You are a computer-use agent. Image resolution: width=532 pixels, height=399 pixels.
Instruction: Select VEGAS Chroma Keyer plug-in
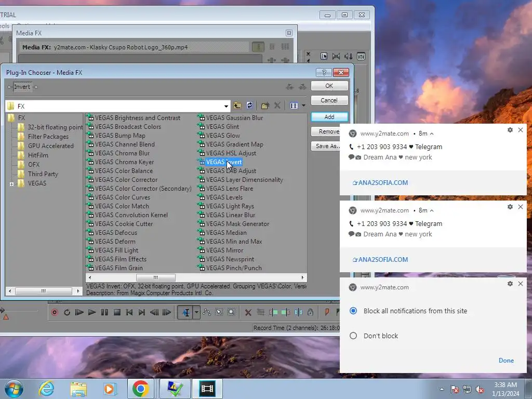pos(124,162)
